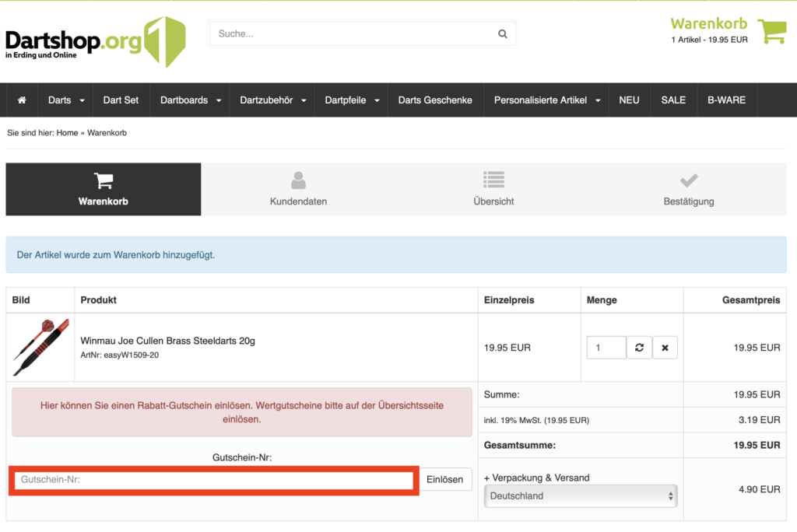This screenshot has height=532, width=797.
Task: Select Darts Geschenke in the navigation
Action: point(435,100)
